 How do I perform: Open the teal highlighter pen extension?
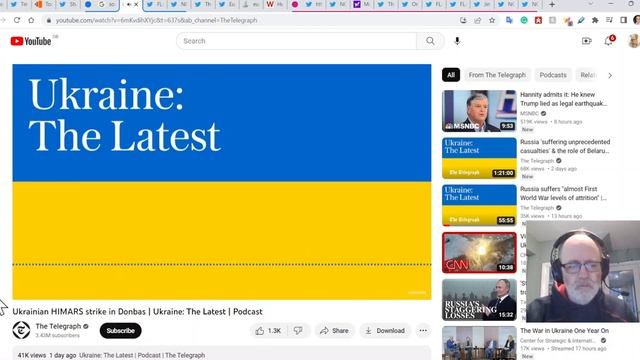pos(581,20)
